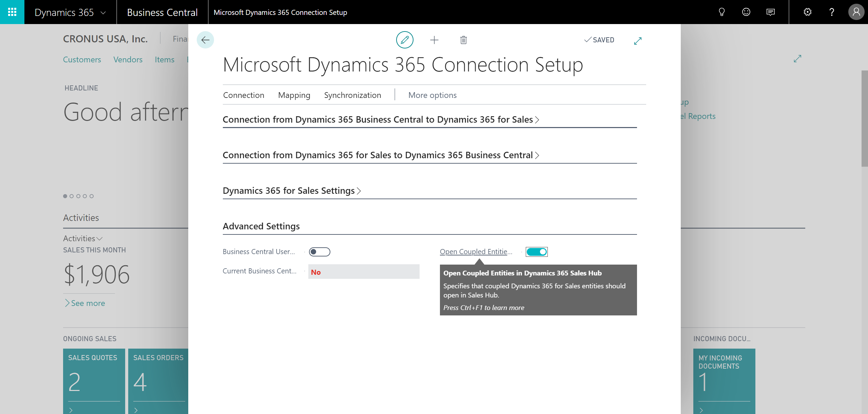
Task: Select the last headline carousel dot
Action: pos(92,196)
